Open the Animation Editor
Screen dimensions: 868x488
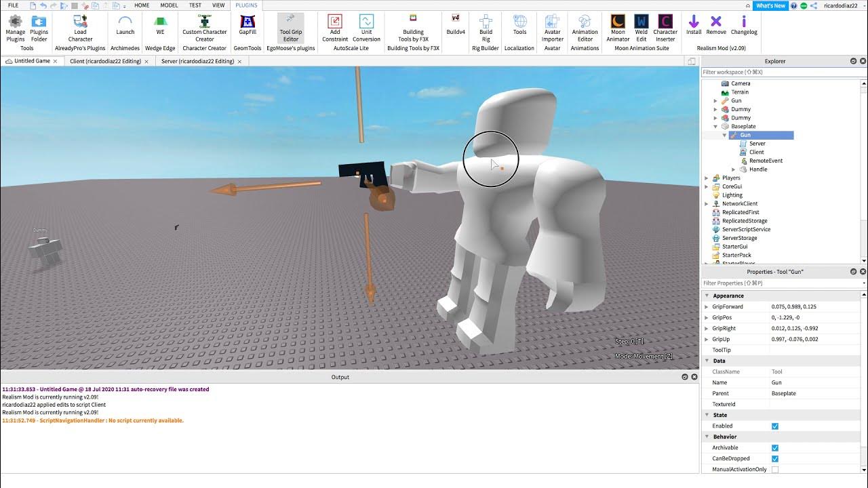click(x=585, y=28)
